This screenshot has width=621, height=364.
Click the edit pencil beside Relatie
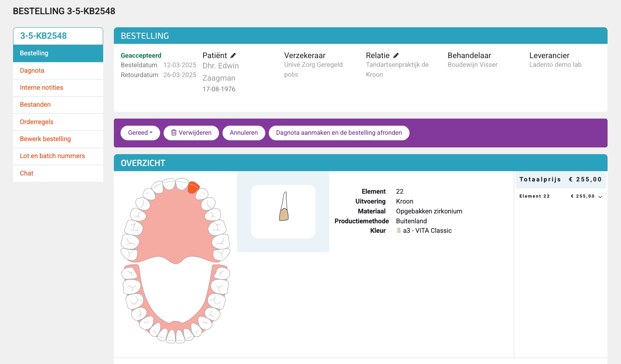[396, 56]
